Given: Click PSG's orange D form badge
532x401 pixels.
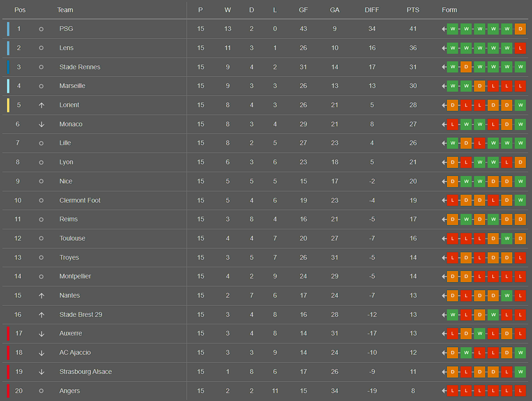Looking at the screenshot, I should pyautogui.click(x=520, y=29).
